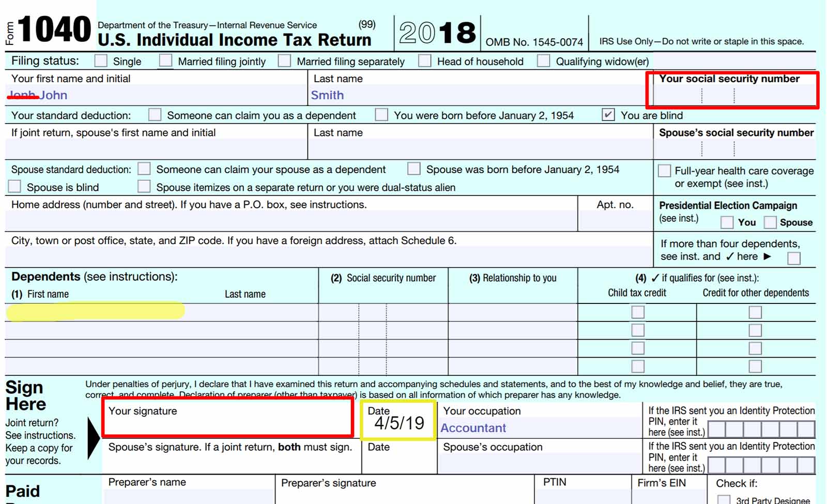Check 'Spouse itemizes on a separate return' box
The width and height of the screenshot is (827, 504).
(144, 186)
